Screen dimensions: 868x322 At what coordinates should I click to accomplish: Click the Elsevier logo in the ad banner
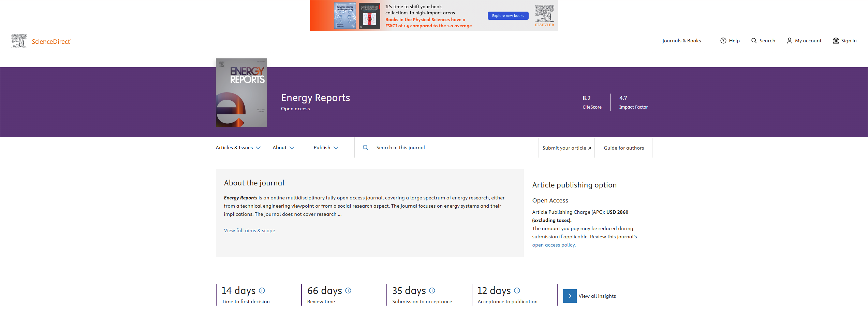click(x=544, y=16)
